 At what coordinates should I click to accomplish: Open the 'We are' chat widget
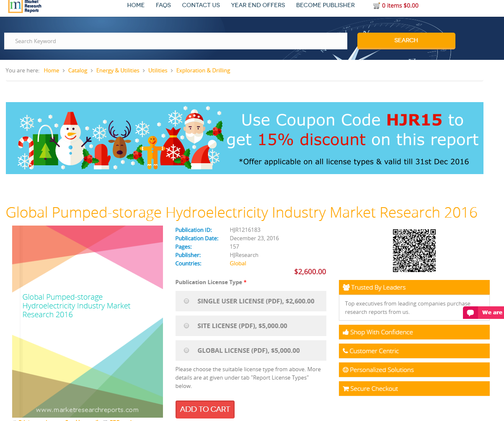tap(483, 313)
